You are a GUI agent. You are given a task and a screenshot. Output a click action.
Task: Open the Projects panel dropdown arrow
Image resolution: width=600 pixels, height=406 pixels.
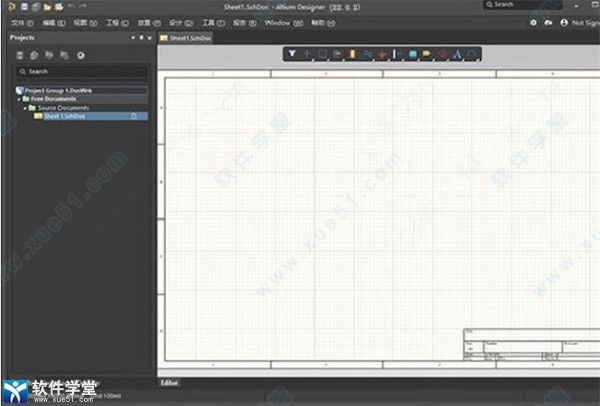(134, 37)
